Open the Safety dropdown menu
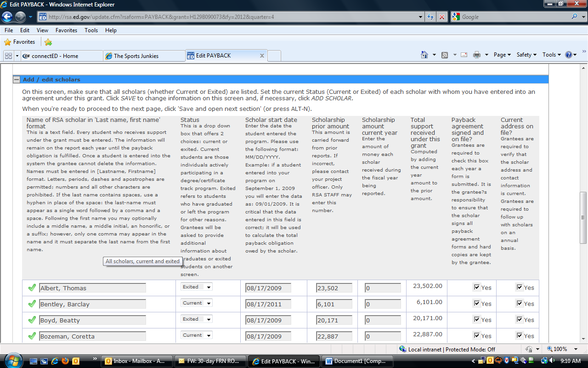The height and width of the screenshot is (368, 588). click(x=526, y=55)
